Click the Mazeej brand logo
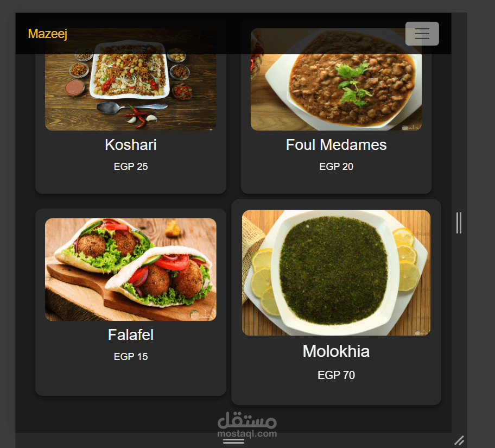Screen dimensions: 495x448 pos(48,34)
